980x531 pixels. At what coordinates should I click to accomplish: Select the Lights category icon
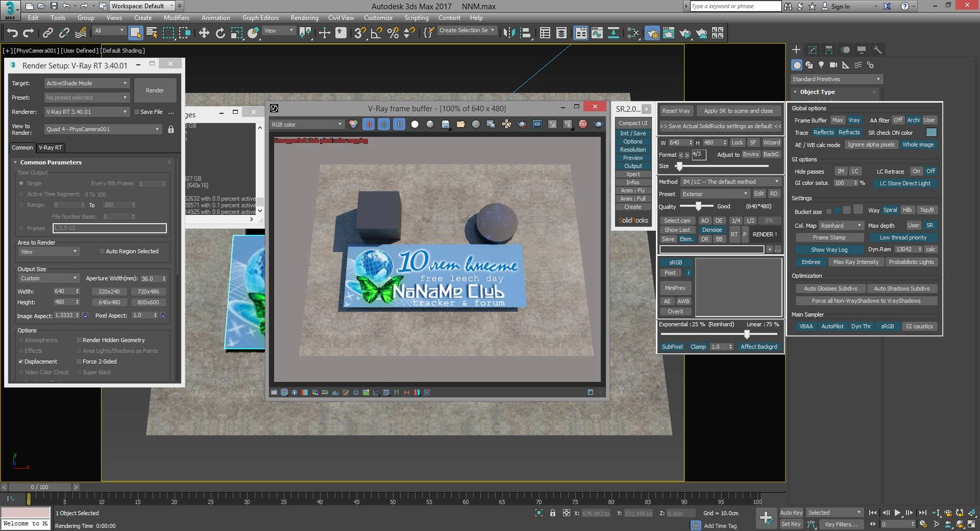click(x=821, y=65)
